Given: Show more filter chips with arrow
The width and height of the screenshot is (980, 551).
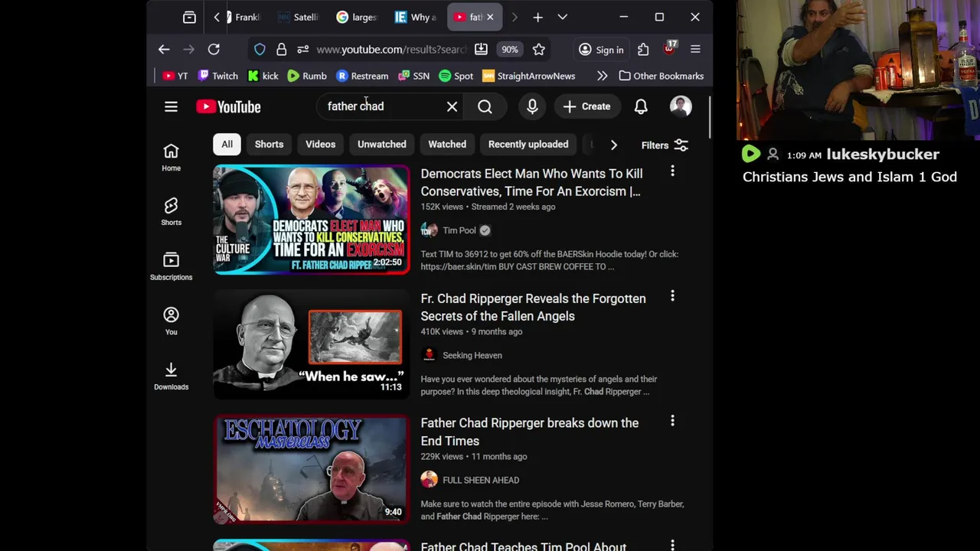Looking at the screenshot, I should click(613, 145).
